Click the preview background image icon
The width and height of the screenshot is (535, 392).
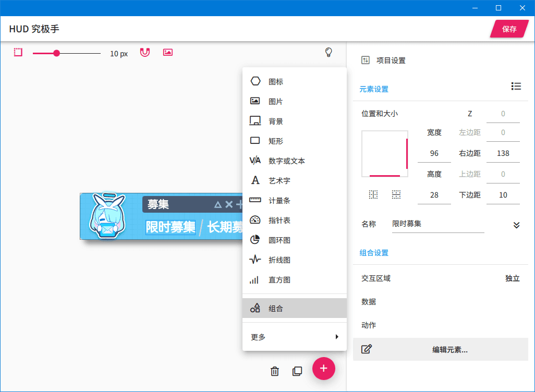[x=167, y=52]
